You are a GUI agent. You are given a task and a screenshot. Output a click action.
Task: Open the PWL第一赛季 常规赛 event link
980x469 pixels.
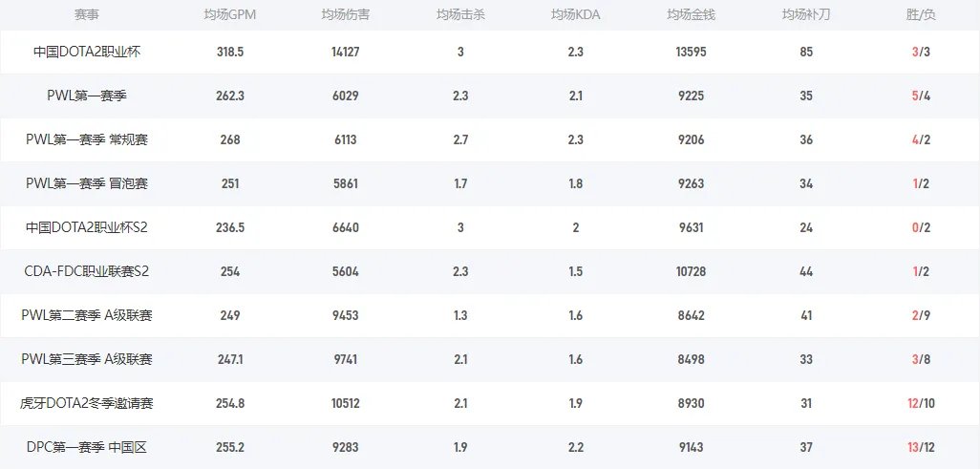(x=86, y=139)
